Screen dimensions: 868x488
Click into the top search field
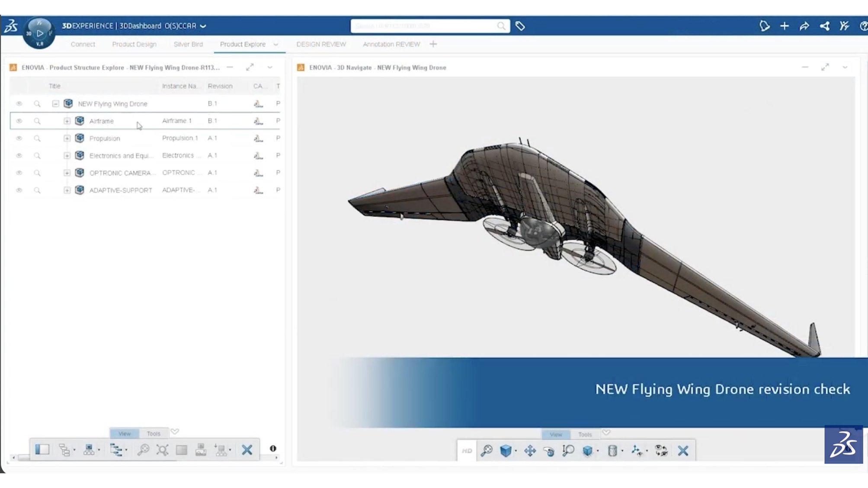(424, 26)
